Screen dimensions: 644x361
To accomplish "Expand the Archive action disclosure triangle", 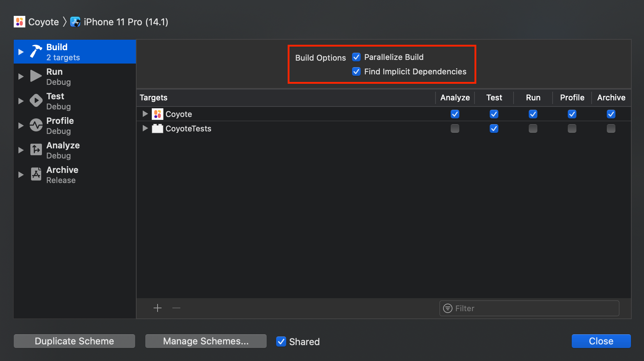I will (x=21, y=175).
